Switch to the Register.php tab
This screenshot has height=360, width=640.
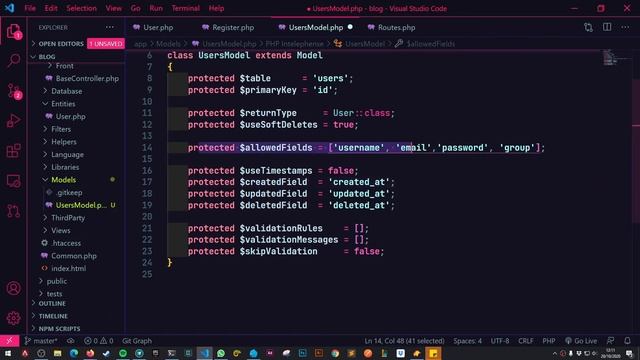tap(228, 27)
